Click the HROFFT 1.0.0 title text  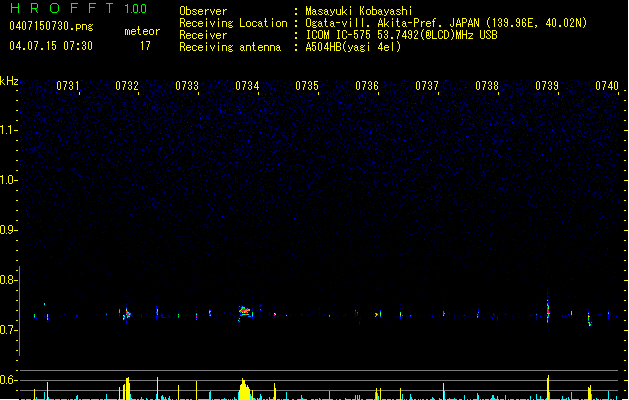79,8
